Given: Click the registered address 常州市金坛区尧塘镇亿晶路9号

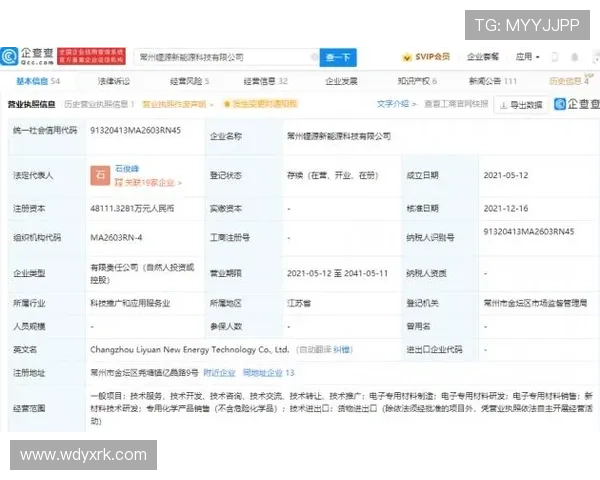Looking at the screenshot, I should tap(144, 373).
